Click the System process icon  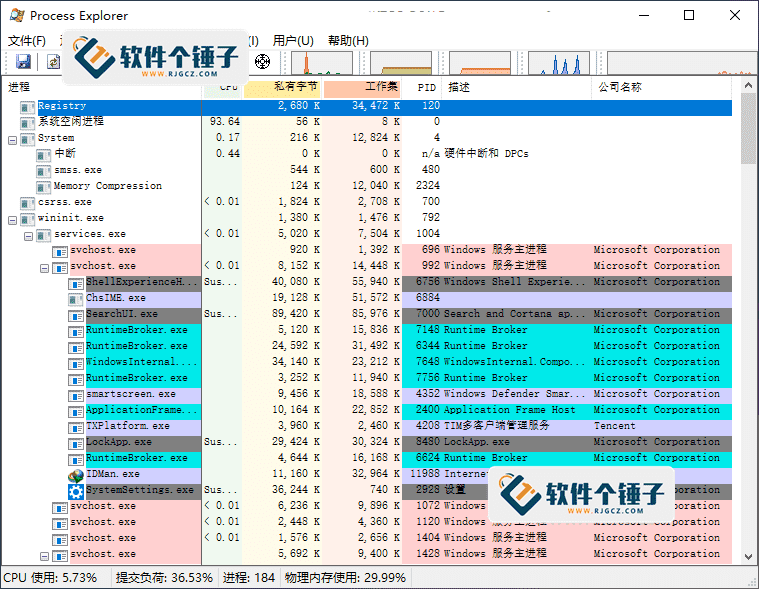[28, 139]
